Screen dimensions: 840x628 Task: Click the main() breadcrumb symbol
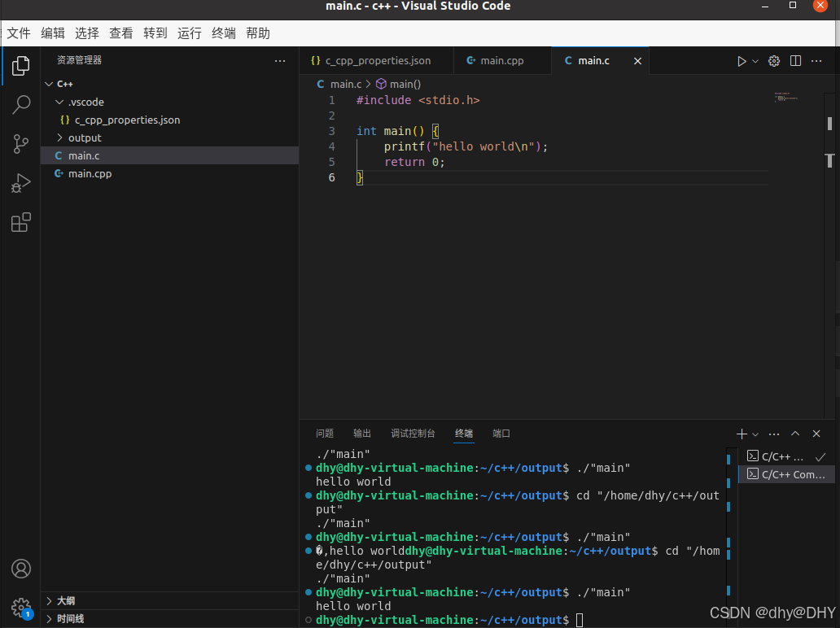[399, 84]
